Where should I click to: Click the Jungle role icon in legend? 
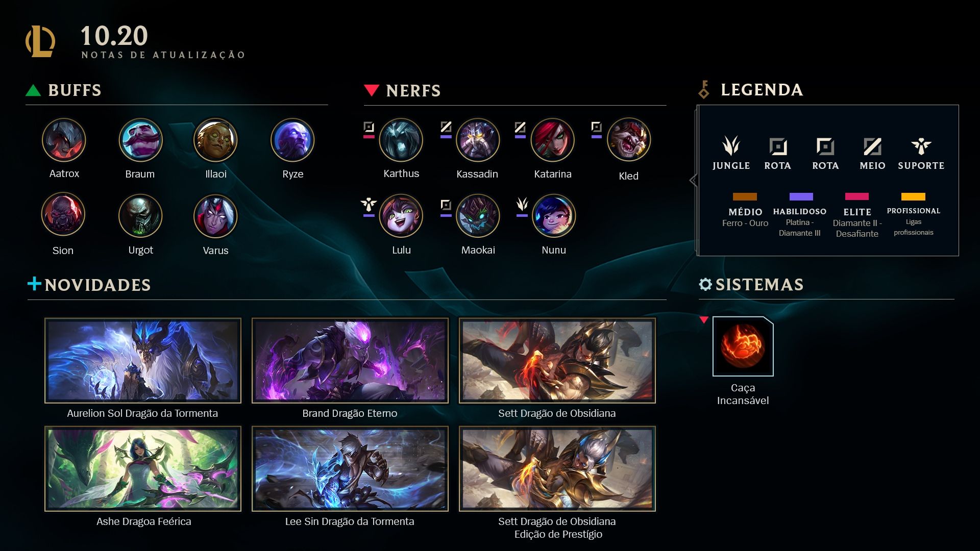pos(731,146)
